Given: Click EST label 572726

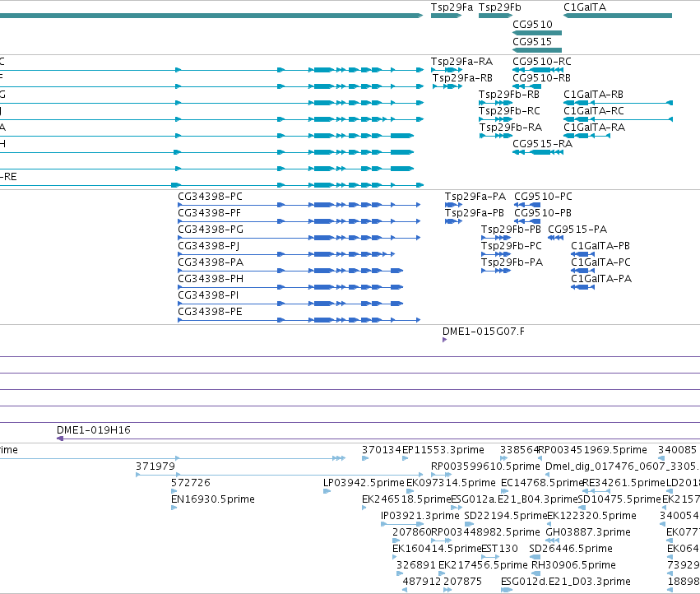Looking at the screenshot, I should (191, 483).
